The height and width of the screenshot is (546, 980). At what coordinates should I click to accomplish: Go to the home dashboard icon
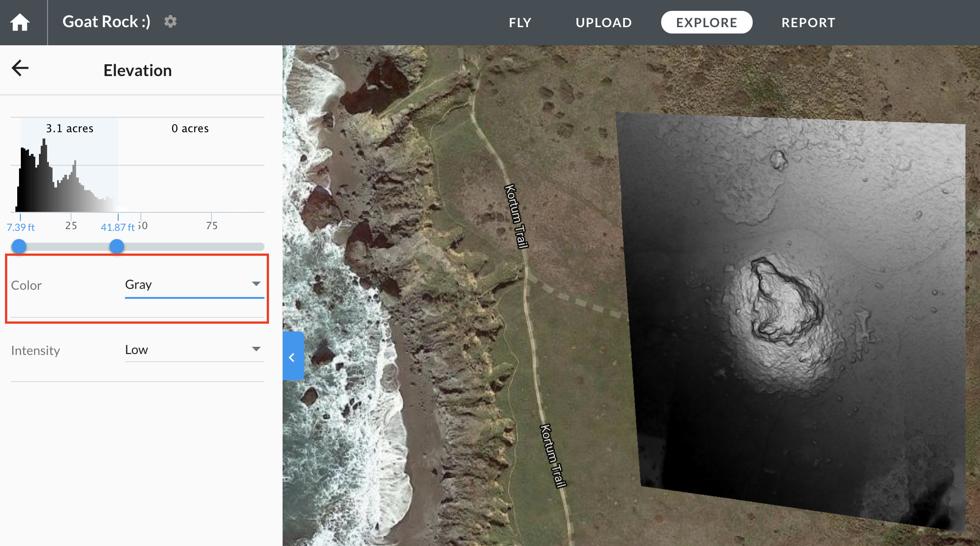tap(20, 22)
